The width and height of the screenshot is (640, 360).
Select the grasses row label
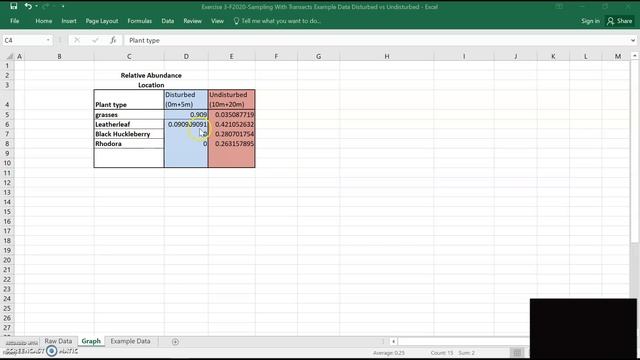129,115
